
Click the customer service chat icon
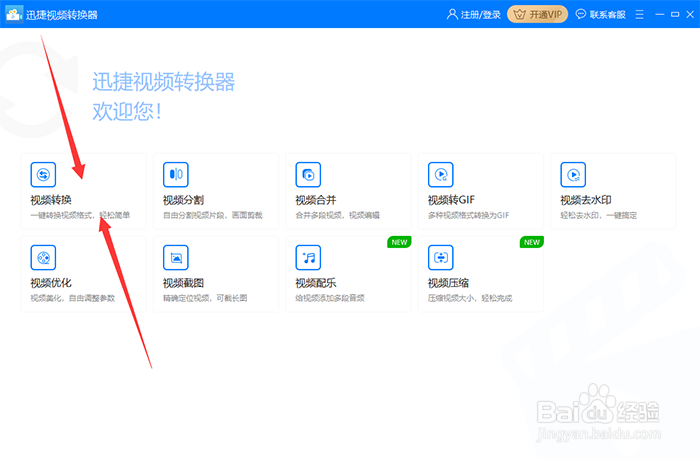pos(580,14)
